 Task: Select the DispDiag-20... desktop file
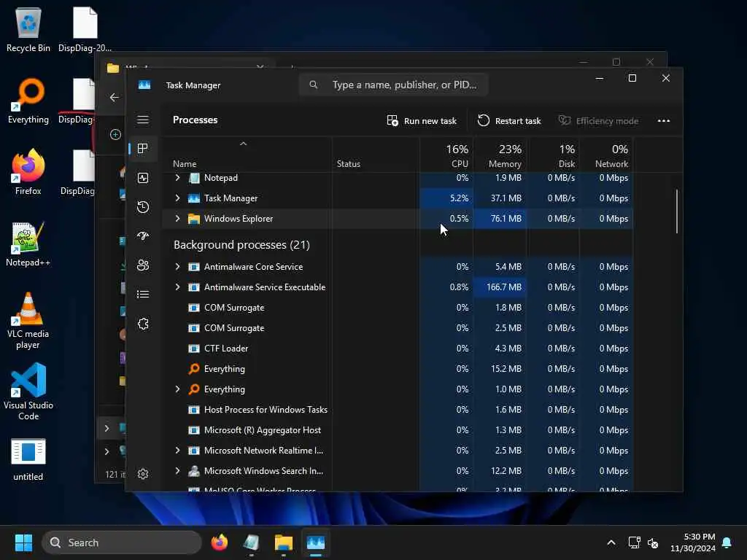pos(85,30)
